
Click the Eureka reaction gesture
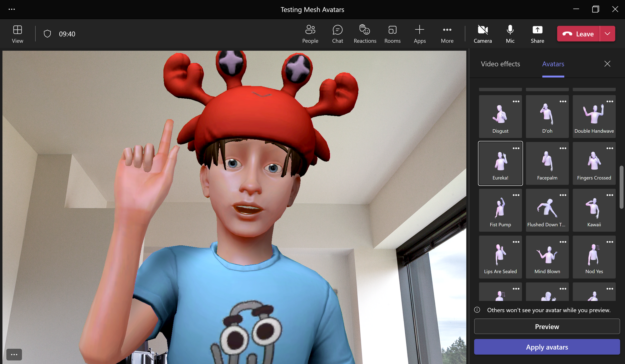pos(500,163)
